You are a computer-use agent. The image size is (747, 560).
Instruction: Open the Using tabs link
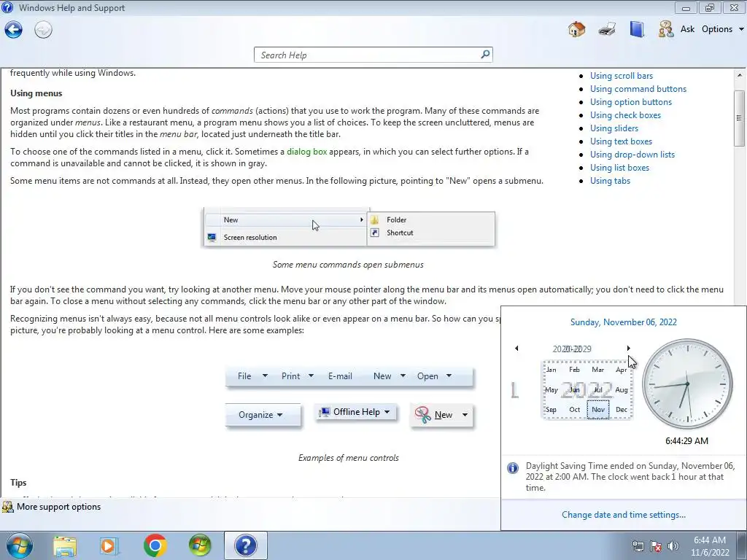point(610,181)
